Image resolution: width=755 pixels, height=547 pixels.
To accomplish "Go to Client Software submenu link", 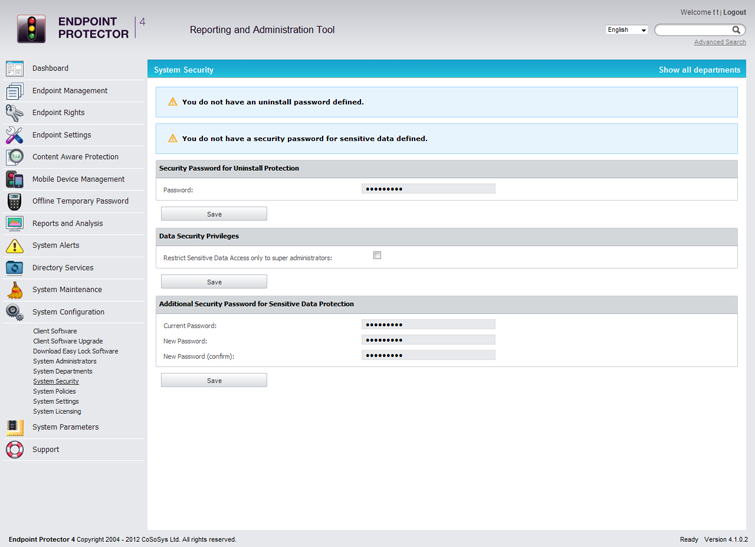I will 55,331.
